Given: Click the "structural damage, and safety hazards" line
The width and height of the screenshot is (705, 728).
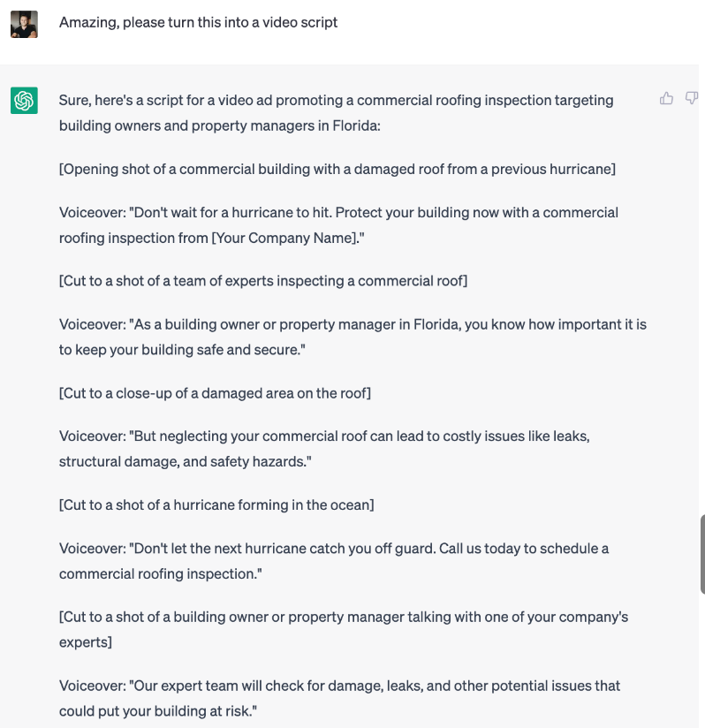Looking at the screenshot, I should click(186, 461).
